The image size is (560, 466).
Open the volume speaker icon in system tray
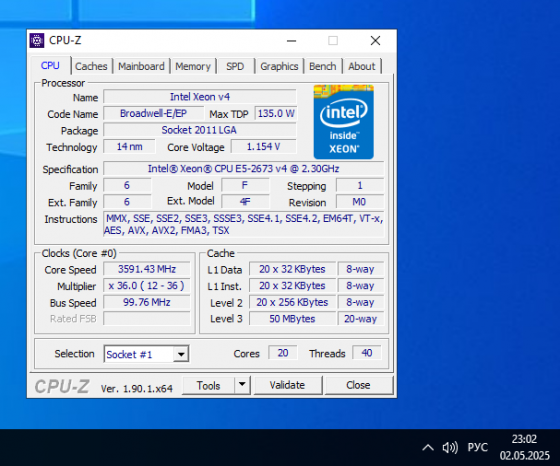tap(450, 447)
